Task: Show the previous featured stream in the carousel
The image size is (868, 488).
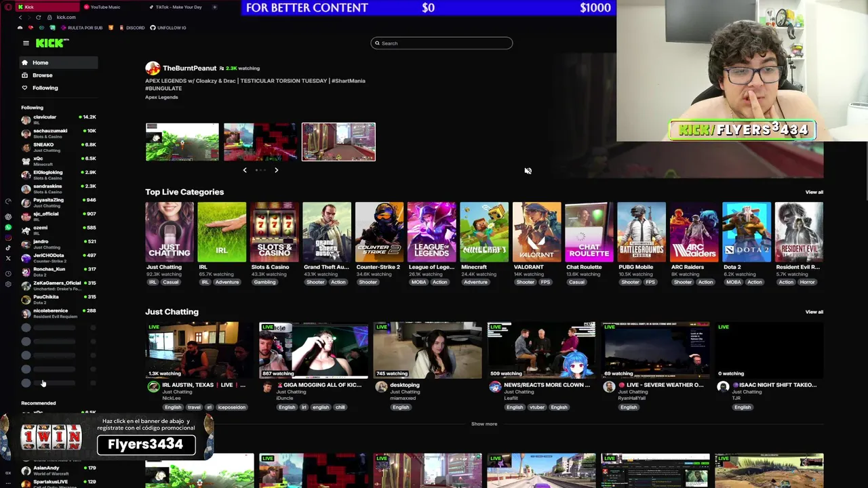Action: pos(245,170)
